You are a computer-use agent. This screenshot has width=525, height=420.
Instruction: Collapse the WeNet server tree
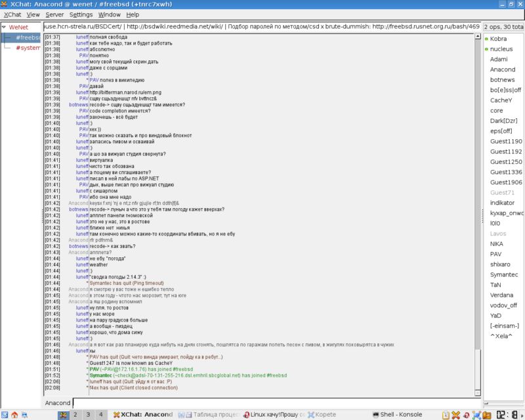coord(4,27)
